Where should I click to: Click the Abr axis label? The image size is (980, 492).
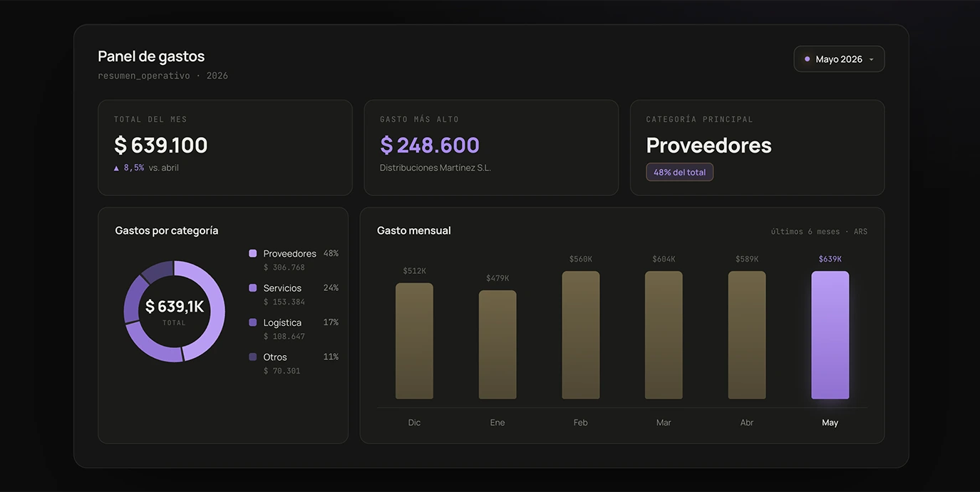[x=747, y=423]
